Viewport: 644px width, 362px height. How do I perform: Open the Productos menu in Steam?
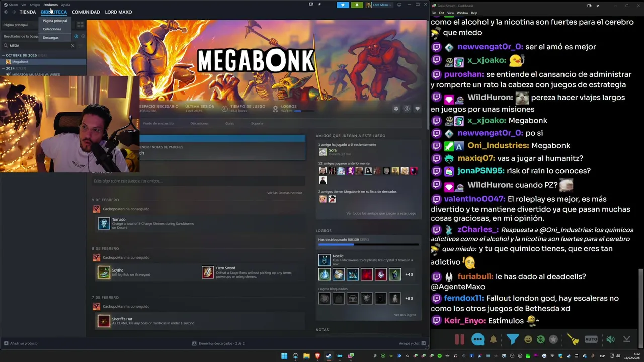point(50,5)
